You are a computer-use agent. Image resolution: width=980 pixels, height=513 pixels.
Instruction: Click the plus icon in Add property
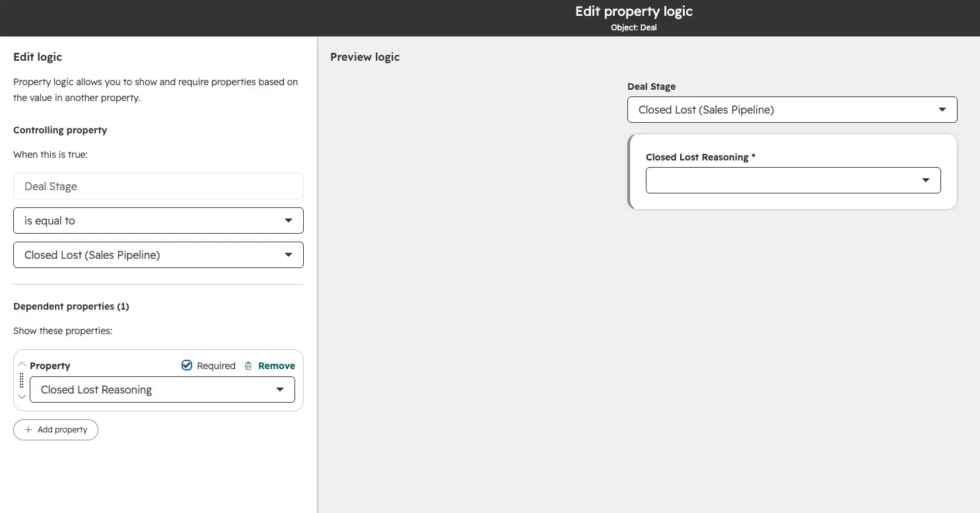click(x=28, y=430)
